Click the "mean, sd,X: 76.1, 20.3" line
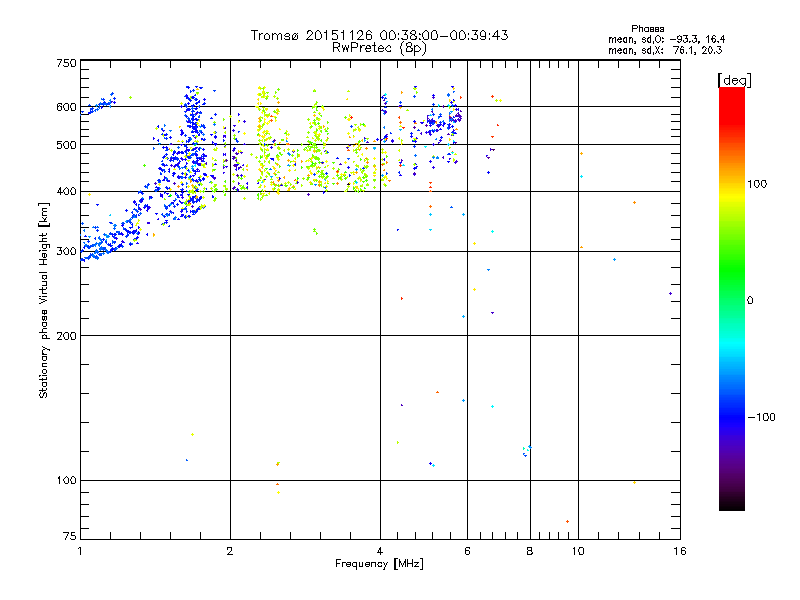Screen dimensions: 800x600 click(x=665, y=50)
